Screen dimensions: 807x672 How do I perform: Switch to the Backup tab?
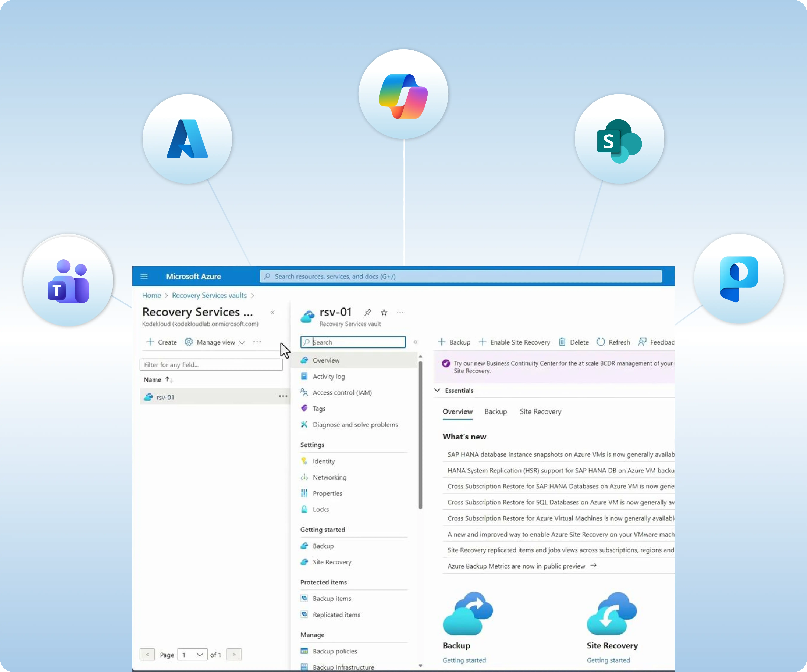tap(495, 411)
